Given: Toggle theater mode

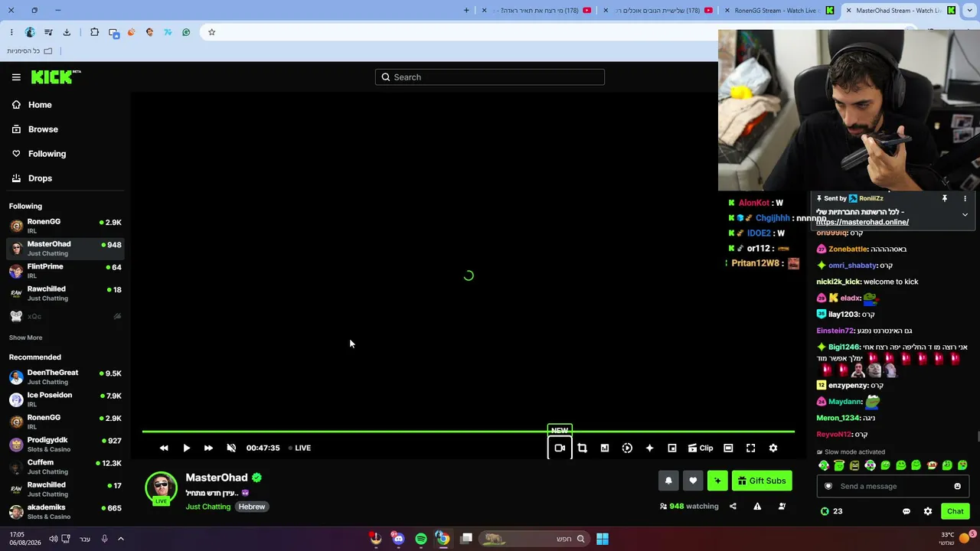Looking at the screenshot, I should 728,448.
